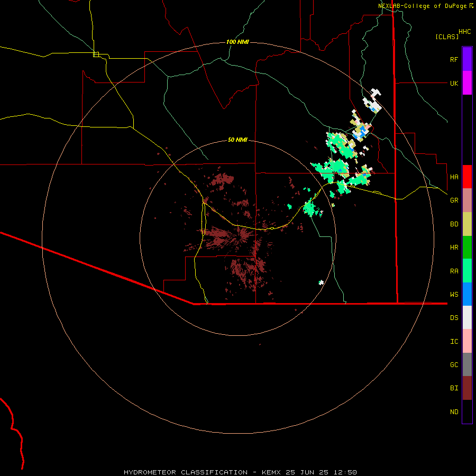Viewport: 476px width, 476px height.
Task: Click the DS legend label
Action: pyautogui.click(x=454, y=318)
